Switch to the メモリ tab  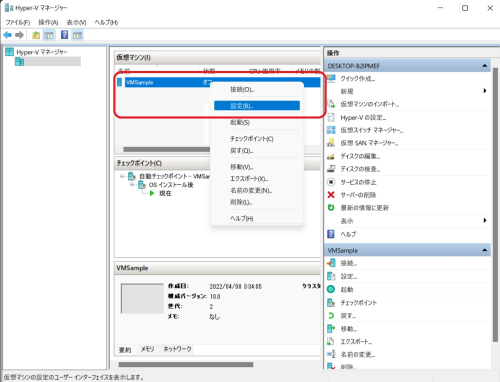click(x=147, y=349)
